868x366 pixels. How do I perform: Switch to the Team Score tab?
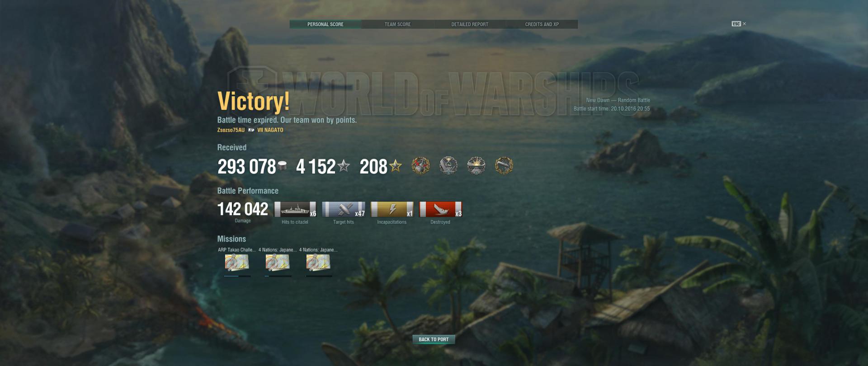(397, 24)
